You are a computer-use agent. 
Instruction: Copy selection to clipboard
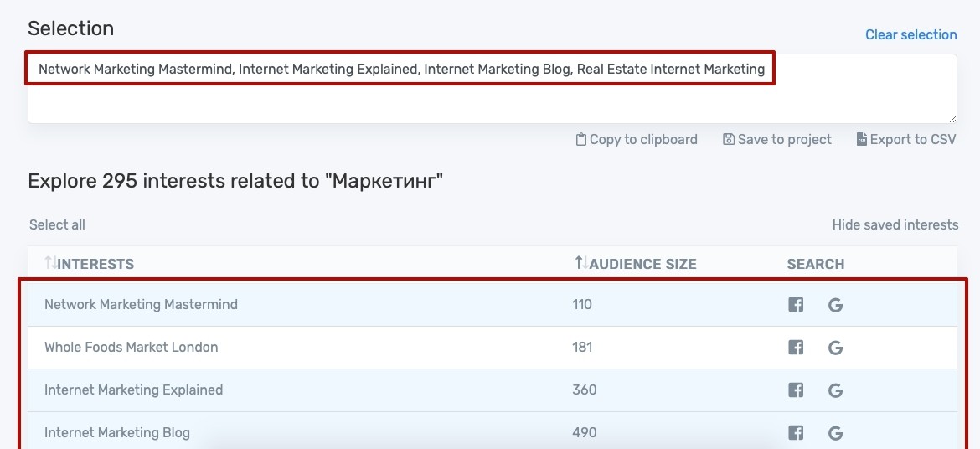point(637,139)
